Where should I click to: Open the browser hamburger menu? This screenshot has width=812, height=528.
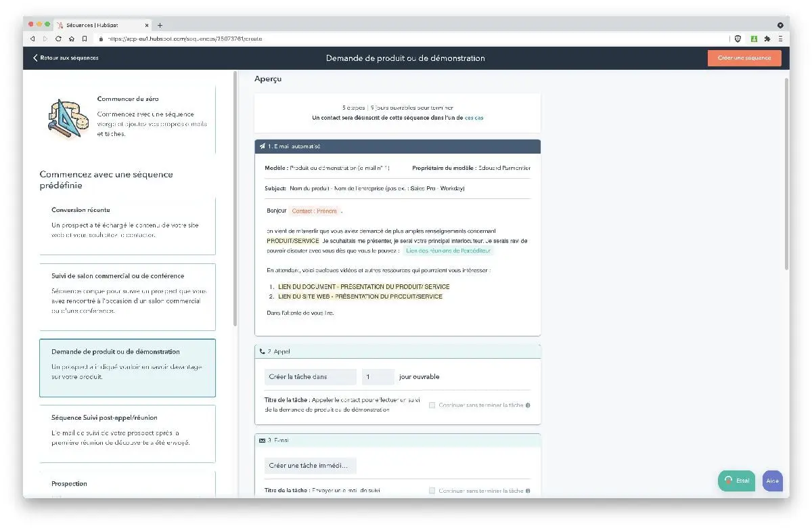(780, 39)
